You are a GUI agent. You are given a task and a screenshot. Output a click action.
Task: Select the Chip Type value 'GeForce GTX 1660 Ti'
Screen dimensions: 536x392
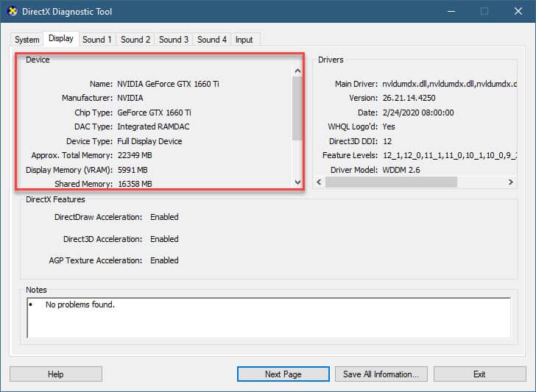tap(154, 113)
